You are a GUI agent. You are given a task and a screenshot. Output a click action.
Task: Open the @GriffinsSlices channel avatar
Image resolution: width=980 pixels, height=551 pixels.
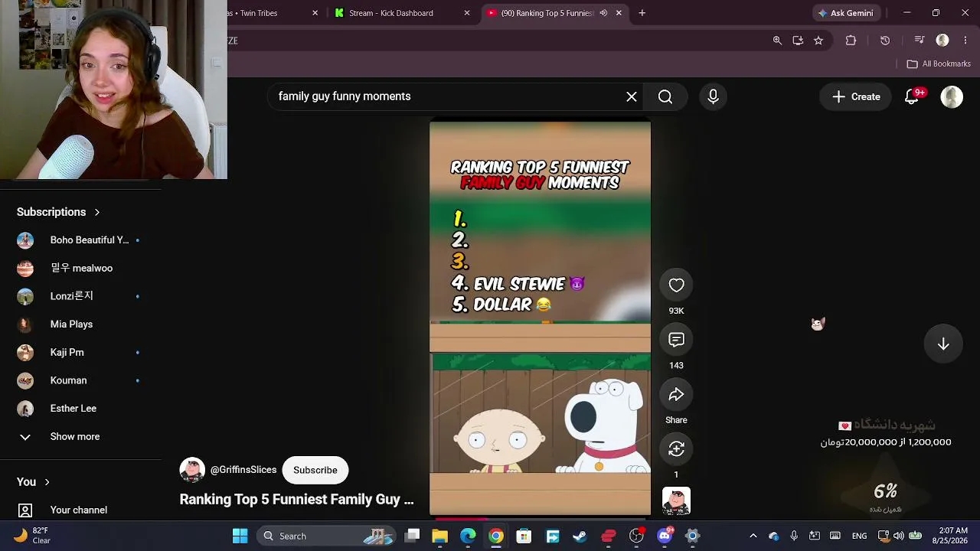192,470
